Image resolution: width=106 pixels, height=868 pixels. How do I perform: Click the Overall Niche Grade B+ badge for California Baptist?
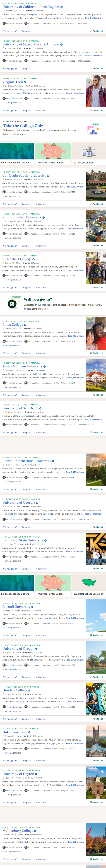[4, 192]
